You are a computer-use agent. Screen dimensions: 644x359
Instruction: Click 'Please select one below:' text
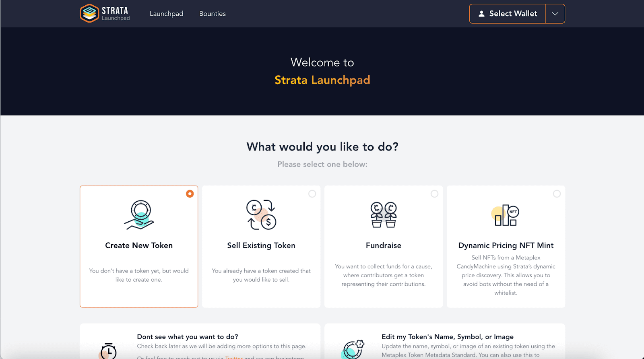click(322, 164)
